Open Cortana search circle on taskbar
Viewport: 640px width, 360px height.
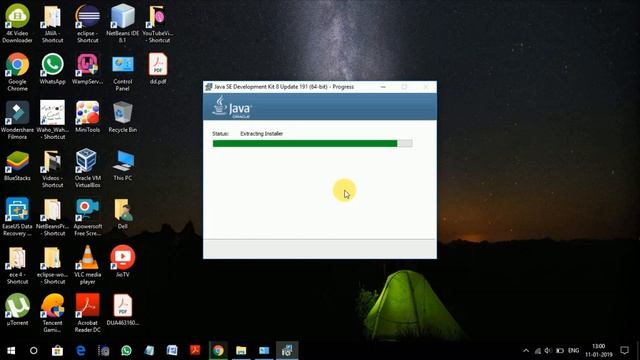(34, 350)
